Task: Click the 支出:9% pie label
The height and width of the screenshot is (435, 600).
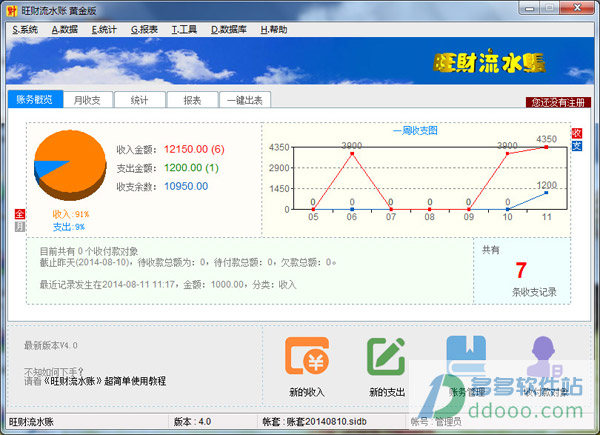Action: (x=69, y=227)
